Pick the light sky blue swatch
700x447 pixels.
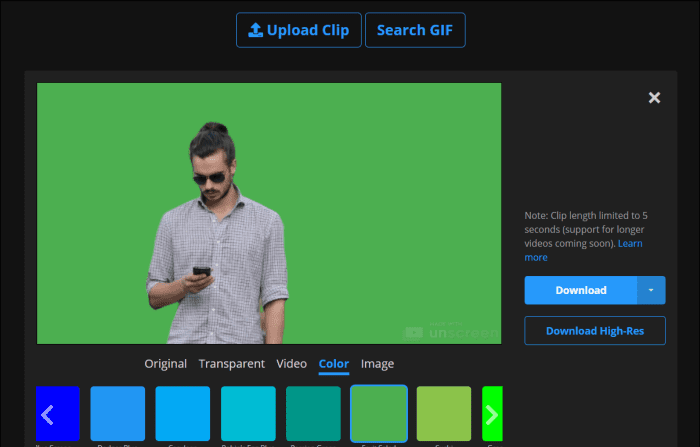[183, 414]
